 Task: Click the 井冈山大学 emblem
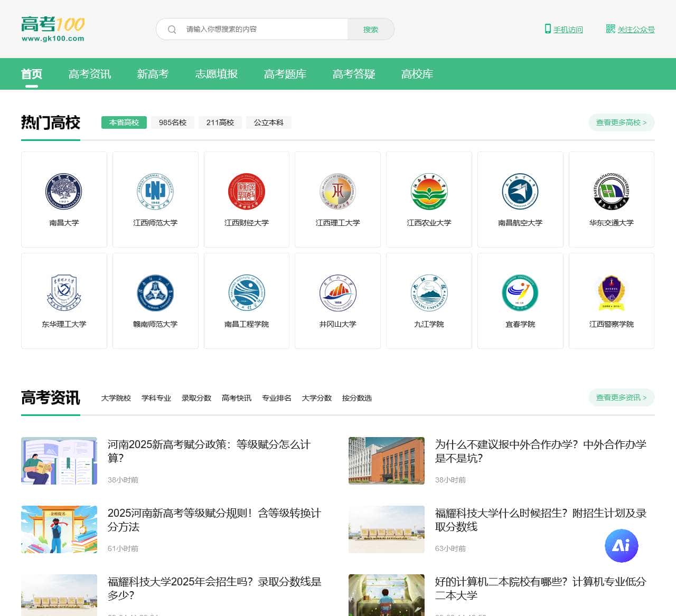(x=338, y=293)
